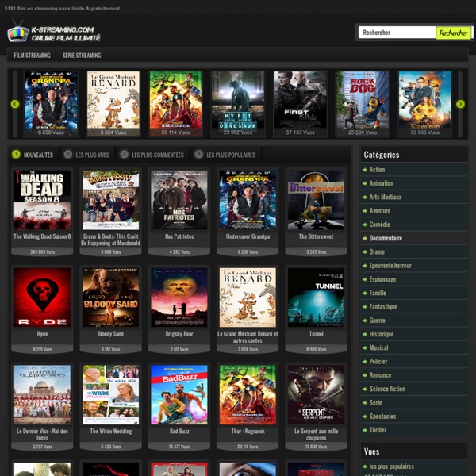Click Le Grand Méchant Renard grid title

[248, 337]
